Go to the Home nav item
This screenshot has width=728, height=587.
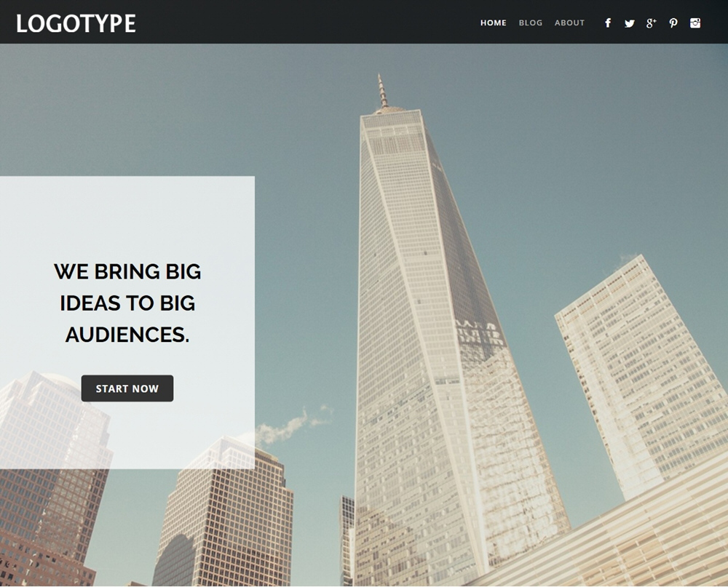pyautogui.click(x=493, y=23)
